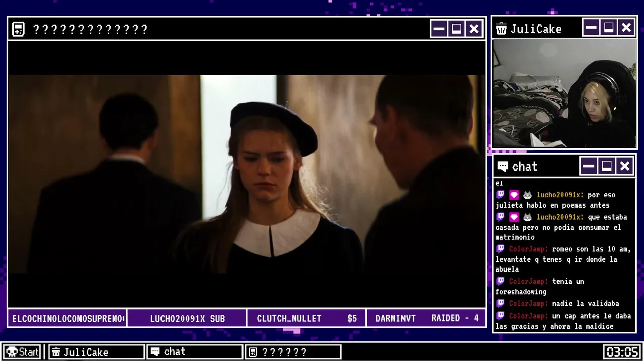The width and height of the screenshot is (644, 362).
Task: Switch to JuliCake in the taskbar
Action: tap(97, 352)
